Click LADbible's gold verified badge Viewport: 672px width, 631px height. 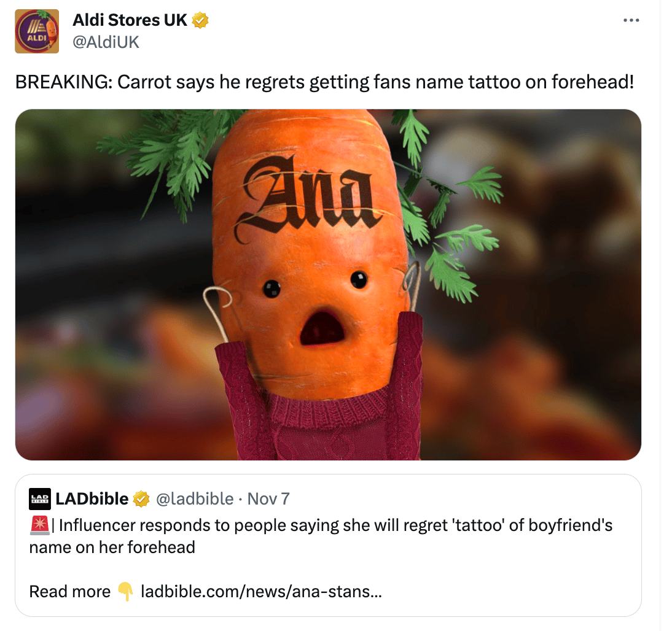pos(141,498)
